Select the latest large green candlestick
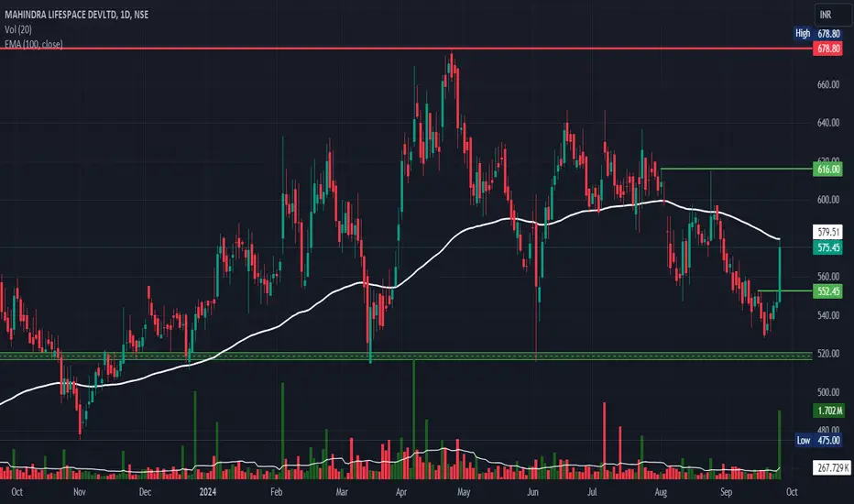This screenshot has width=854, height=504. click(780, 271)
